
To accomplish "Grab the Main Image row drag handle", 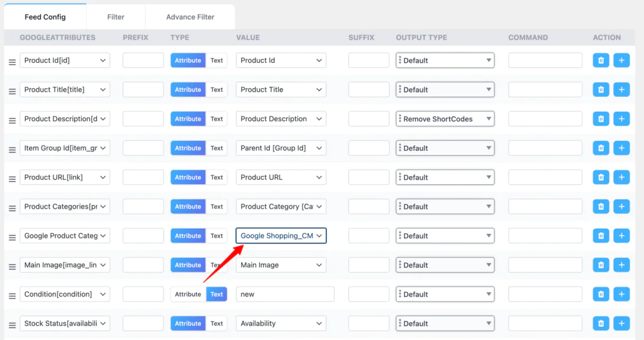I will pos(13,267).
